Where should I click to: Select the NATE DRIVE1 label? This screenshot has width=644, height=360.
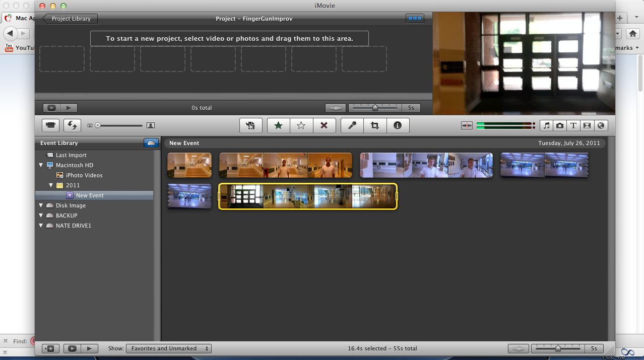click(74, 226)
